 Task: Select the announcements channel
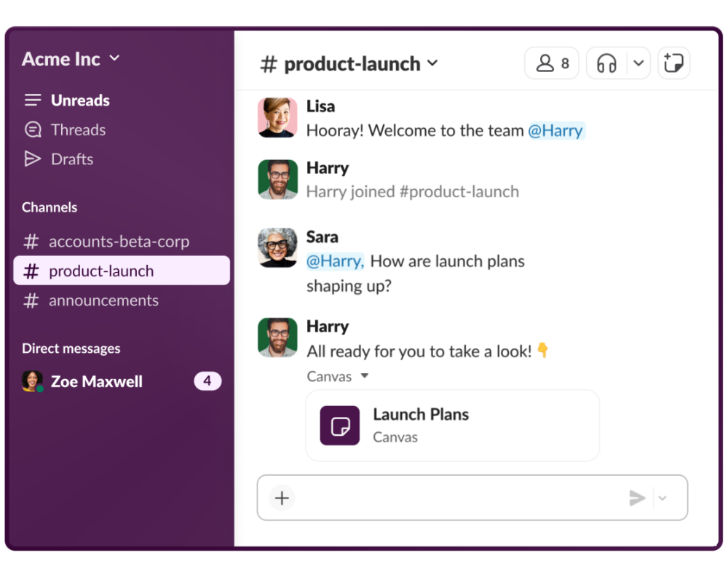pyautogui.click(x=103, y=300)
